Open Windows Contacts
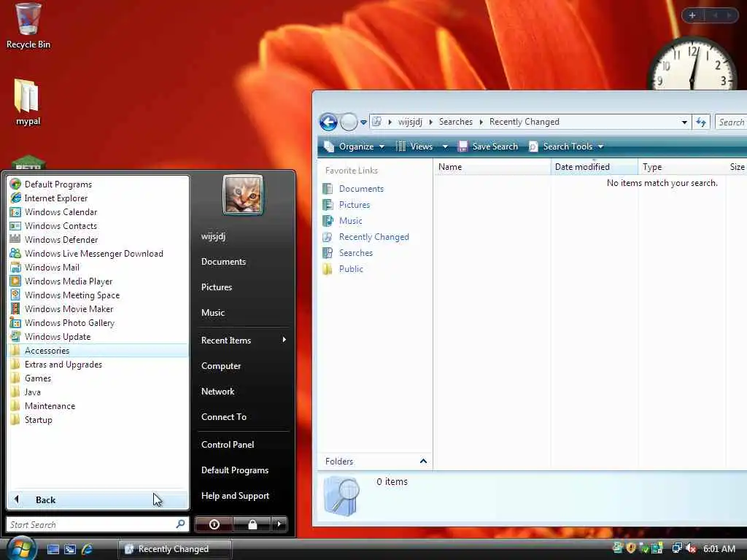 coord(98,226)
